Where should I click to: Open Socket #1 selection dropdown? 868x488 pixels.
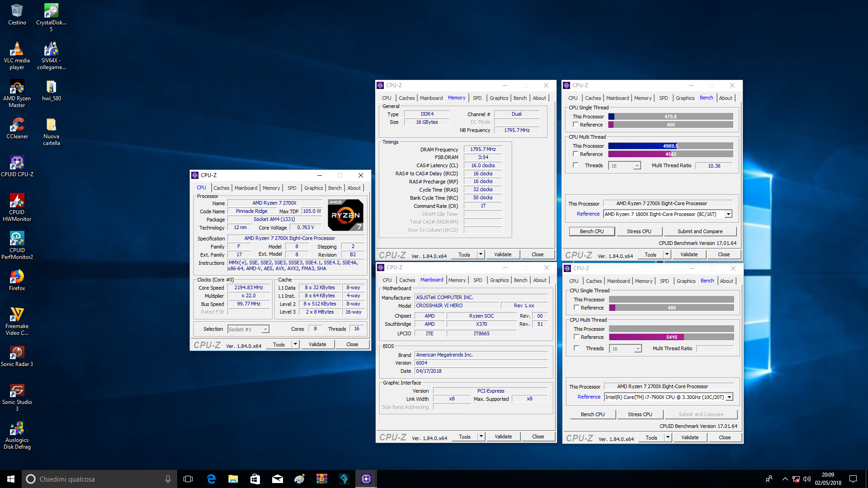coord(265,329)
